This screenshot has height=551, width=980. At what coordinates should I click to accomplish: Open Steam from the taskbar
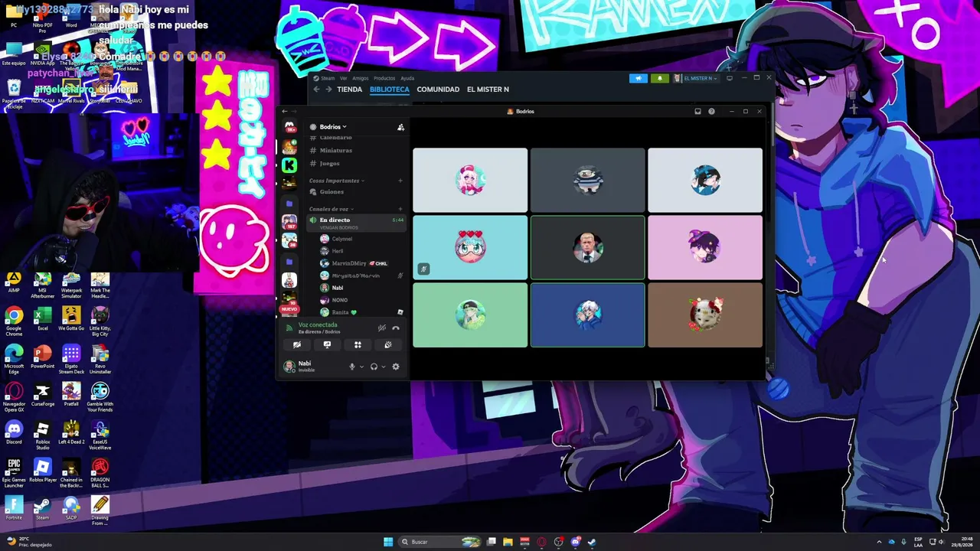pyautogui.click(x=592, y=542)
